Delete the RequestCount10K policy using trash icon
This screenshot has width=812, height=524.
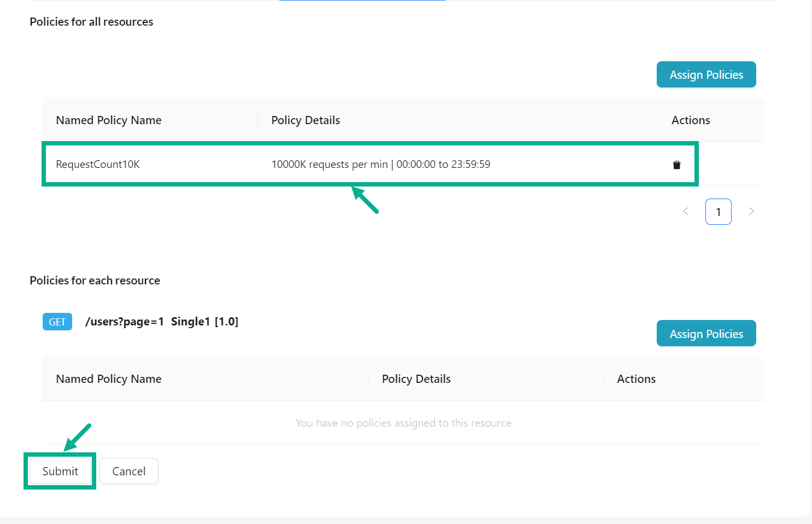tap(676, 164)
